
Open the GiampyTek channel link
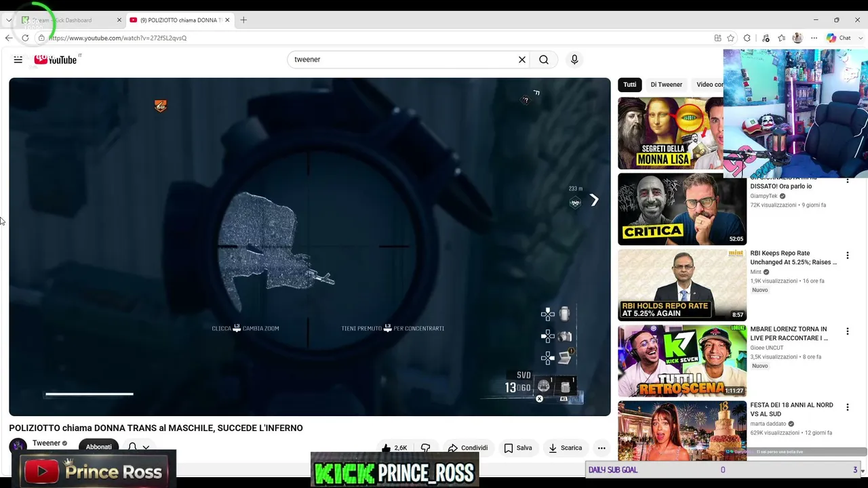(764, 196)
